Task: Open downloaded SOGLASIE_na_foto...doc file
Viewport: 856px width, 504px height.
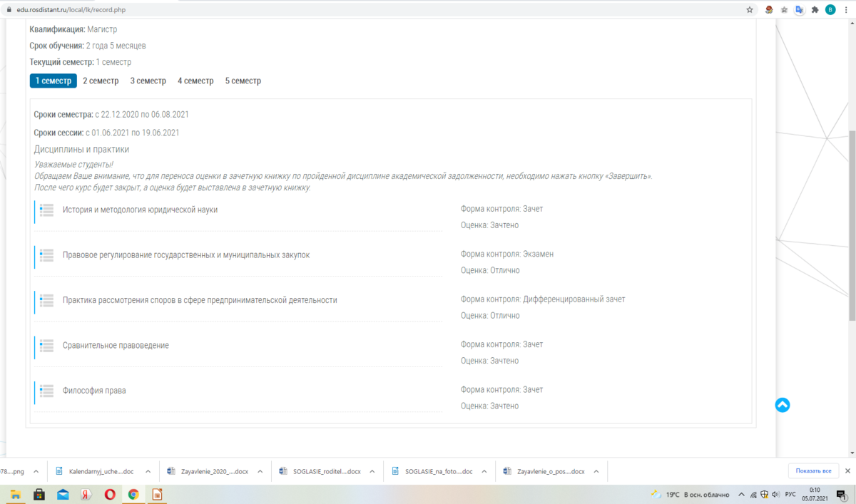Action: click(x=432, y=471)
